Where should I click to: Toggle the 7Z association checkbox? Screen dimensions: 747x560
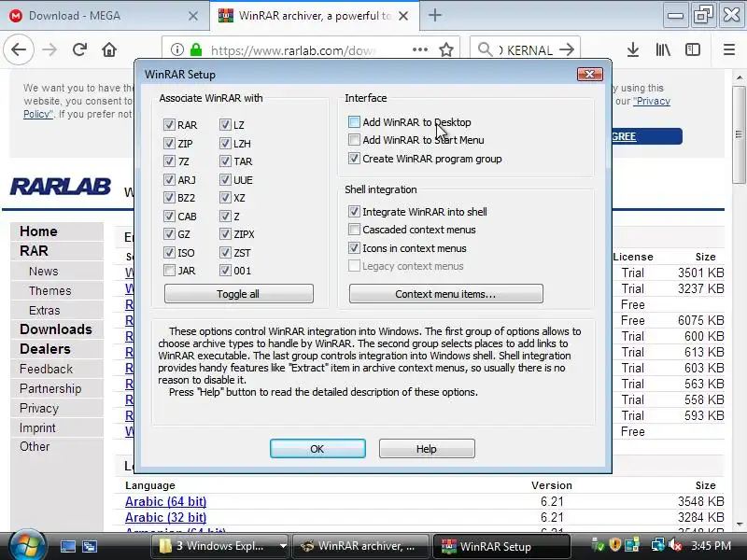point(169,161)
